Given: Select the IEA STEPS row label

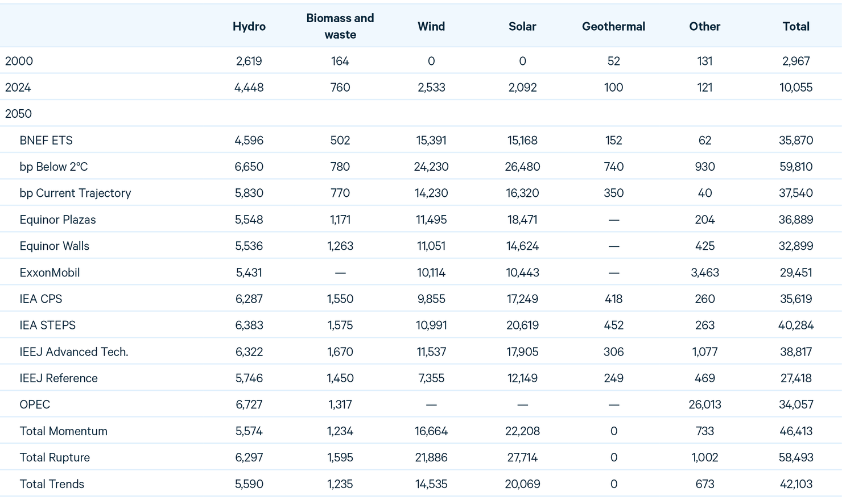Looking at the screenshot, I should pos(47,325).
